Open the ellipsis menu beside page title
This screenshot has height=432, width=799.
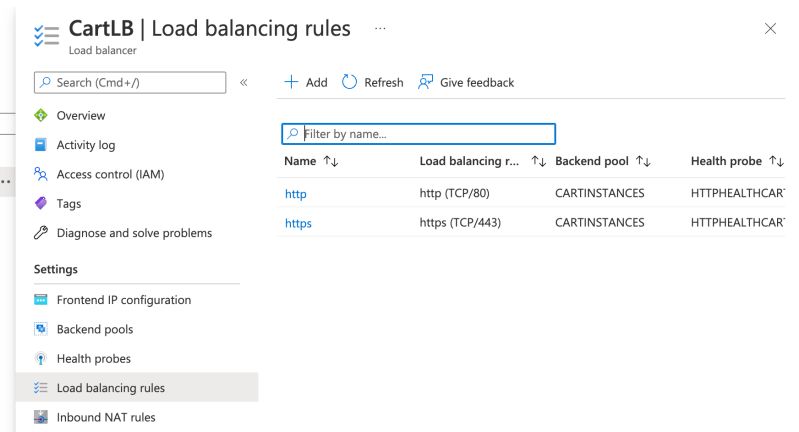[x=380, y=29]
